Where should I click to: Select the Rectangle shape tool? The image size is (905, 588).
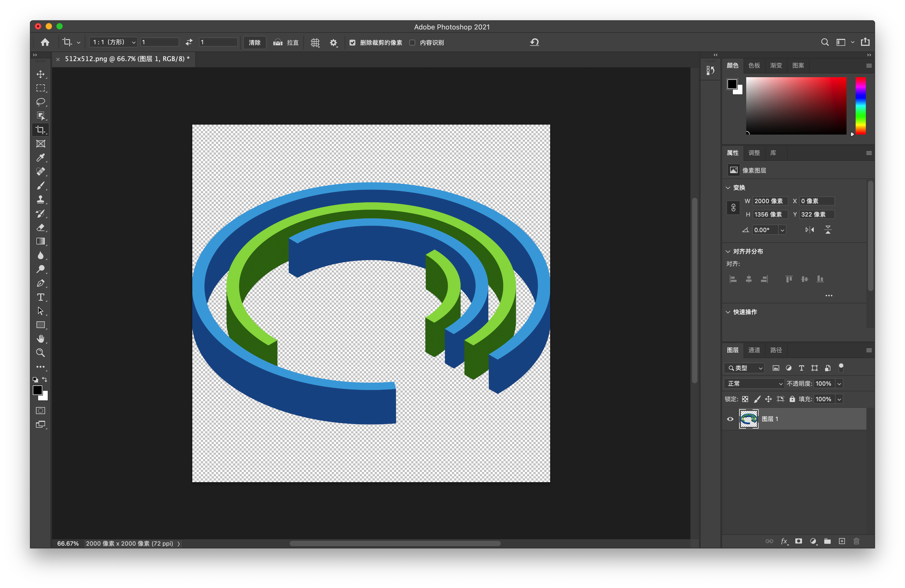pyautogui.click(x=41, y=325)
